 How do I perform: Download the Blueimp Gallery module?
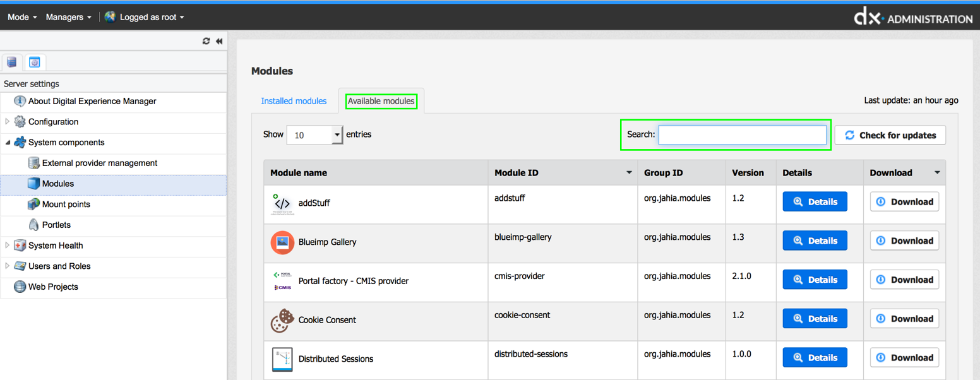[x=904, y=240]
